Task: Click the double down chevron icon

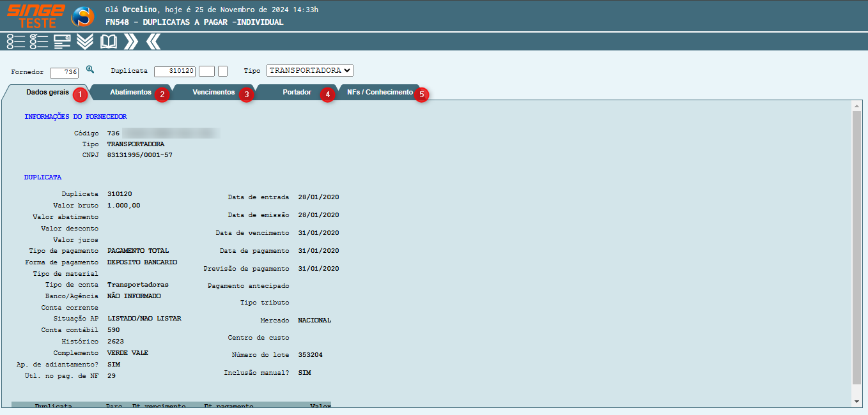Action: [85, 42]
